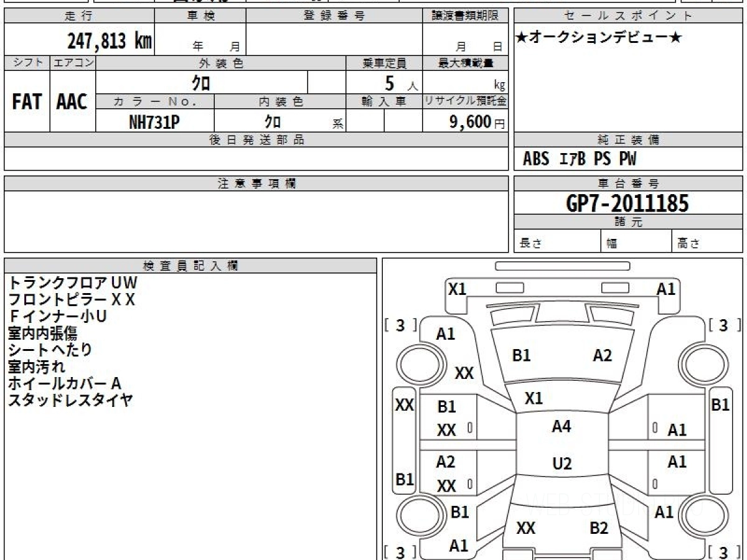Select the color code NH731P
747x560 pixels.
coord(154,122)
